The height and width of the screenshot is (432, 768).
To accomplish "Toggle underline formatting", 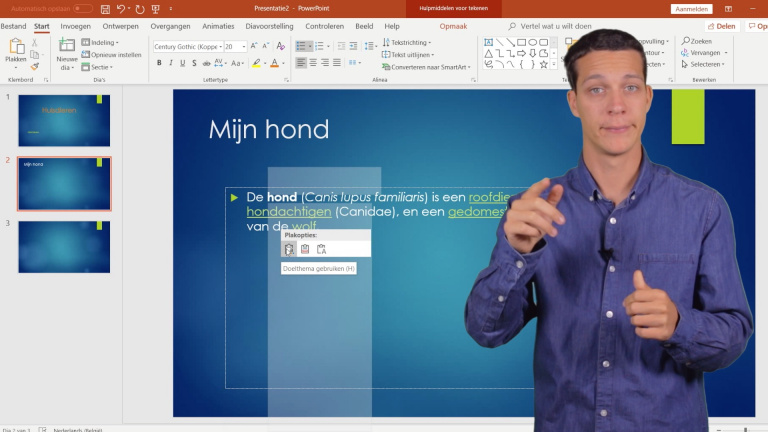I will tap(183, 63).
